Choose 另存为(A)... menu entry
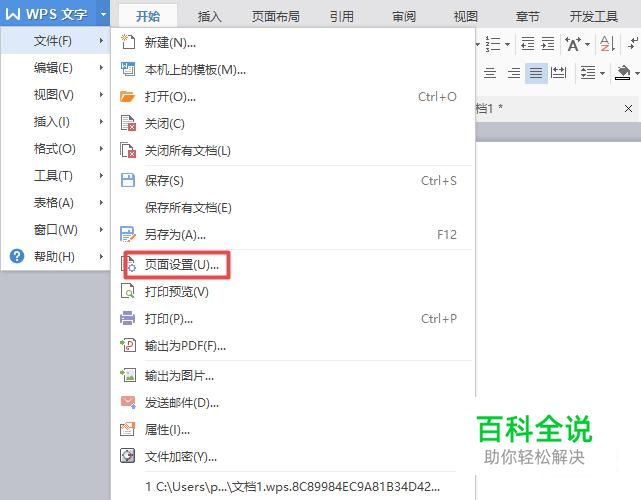 (291, 235)
